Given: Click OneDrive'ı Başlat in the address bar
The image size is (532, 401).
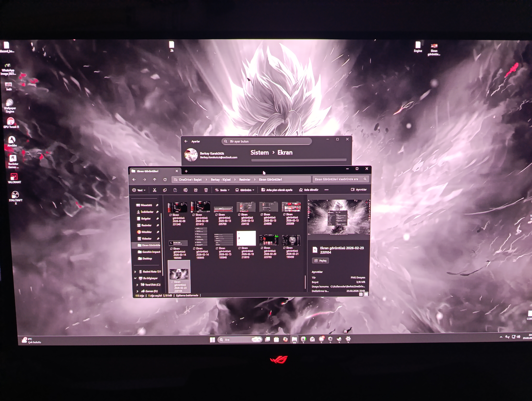Looking at the screenshot, I should 190,180.
